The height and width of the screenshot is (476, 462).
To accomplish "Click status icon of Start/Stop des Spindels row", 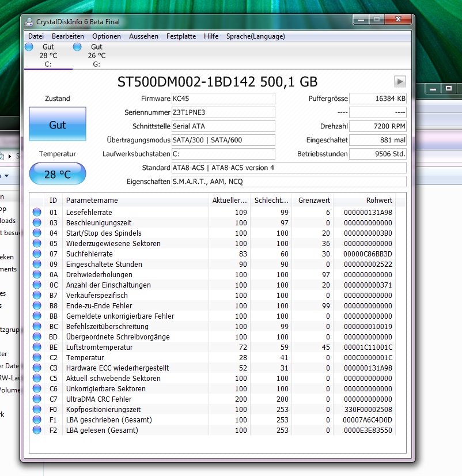I will coord(37,233).
